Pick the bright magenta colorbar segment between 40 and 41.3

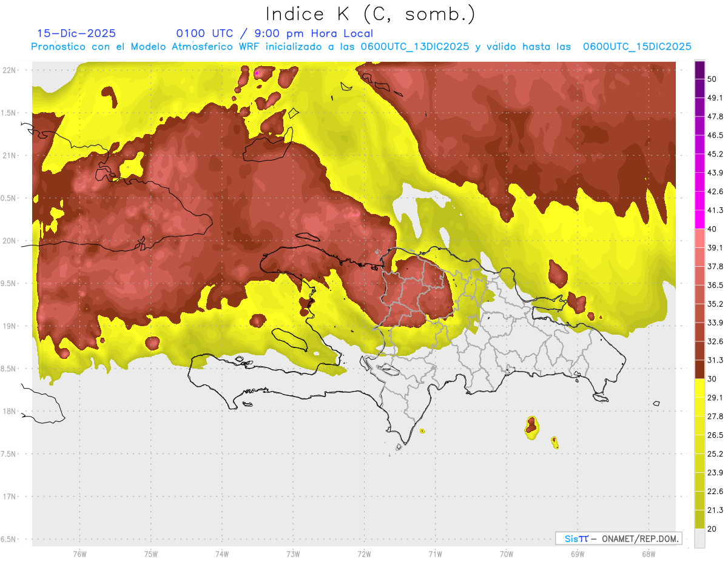(699, 219)
